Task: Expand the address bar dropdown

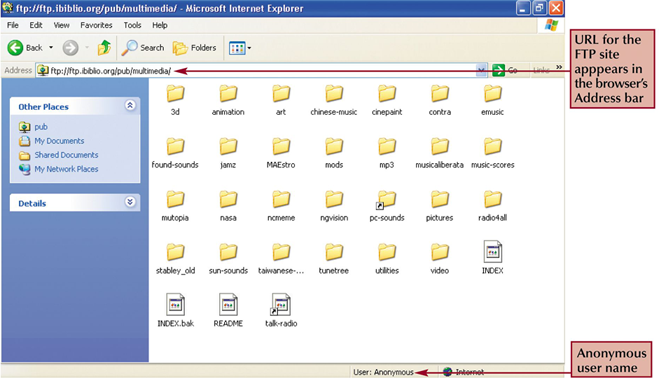Action: [481, 70]
